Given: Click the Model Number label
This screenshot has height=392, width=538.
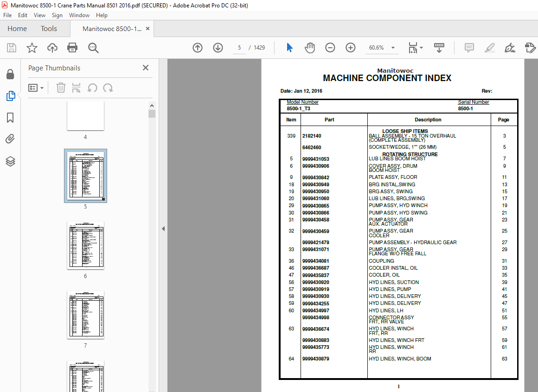Looking at the screenshot, I should (x=302, y=102).
